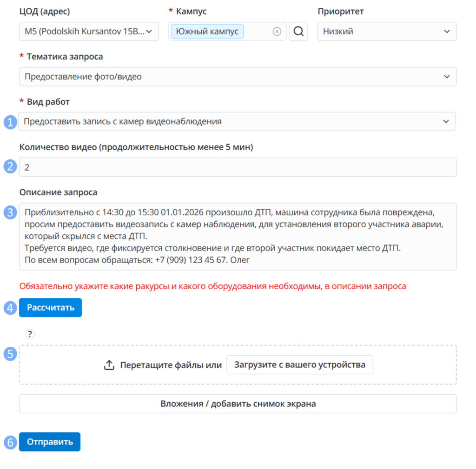Click the numbered marker 2 beside Количество видео

pos(10,167)
